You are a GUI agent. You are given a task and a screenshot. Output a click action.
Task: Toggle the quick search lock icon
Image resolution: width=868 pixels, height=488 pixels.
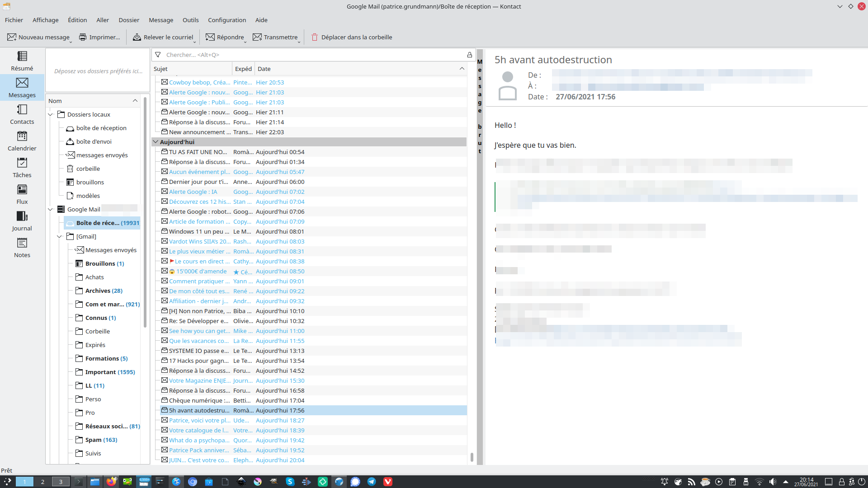tap(470, 55)
